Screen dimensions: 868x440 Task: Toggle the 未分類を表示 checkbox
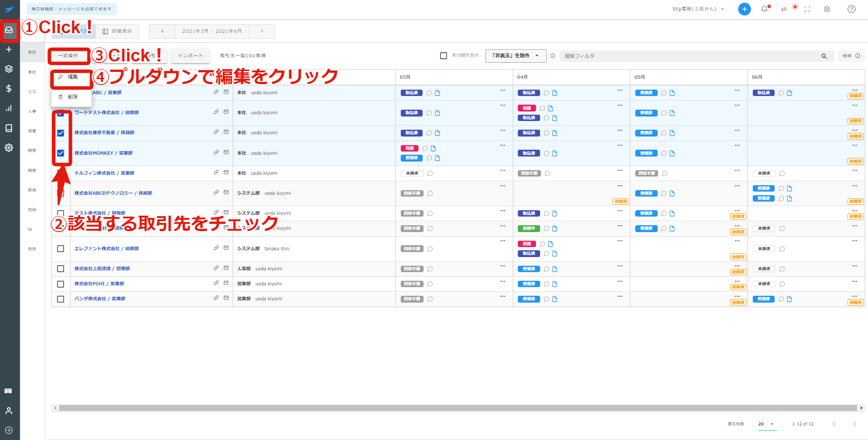444,56
